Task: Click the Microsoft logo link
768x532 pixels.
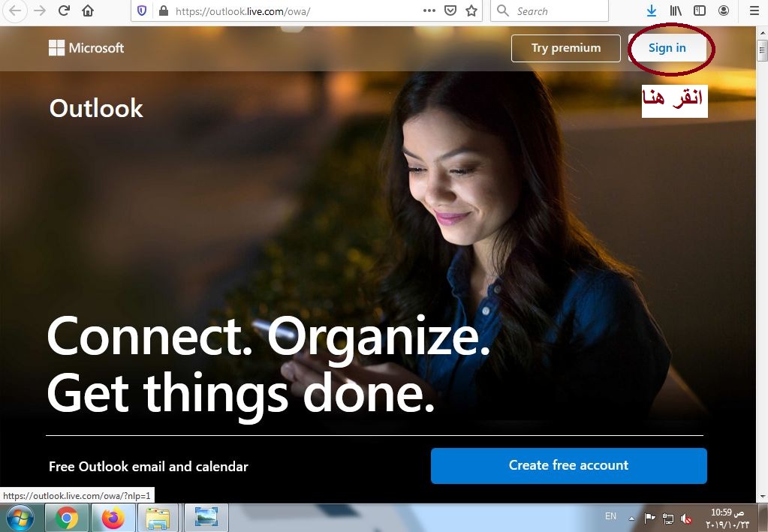Action: tap(86, 48)
